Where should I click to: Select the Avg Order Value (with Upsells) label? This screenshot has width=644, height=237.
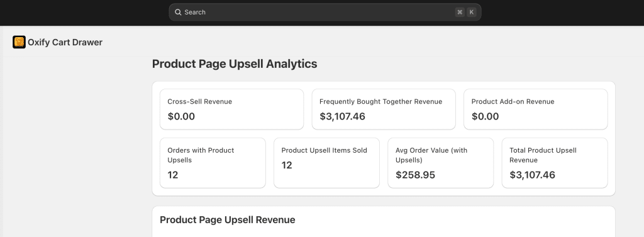431,155
